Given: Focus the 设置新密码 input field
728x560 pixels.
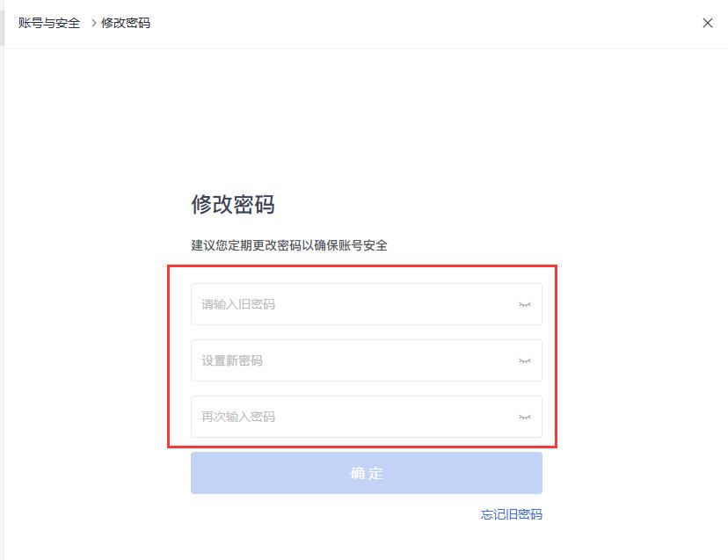Looking at the screenshot, I should (x=352, y=360).
